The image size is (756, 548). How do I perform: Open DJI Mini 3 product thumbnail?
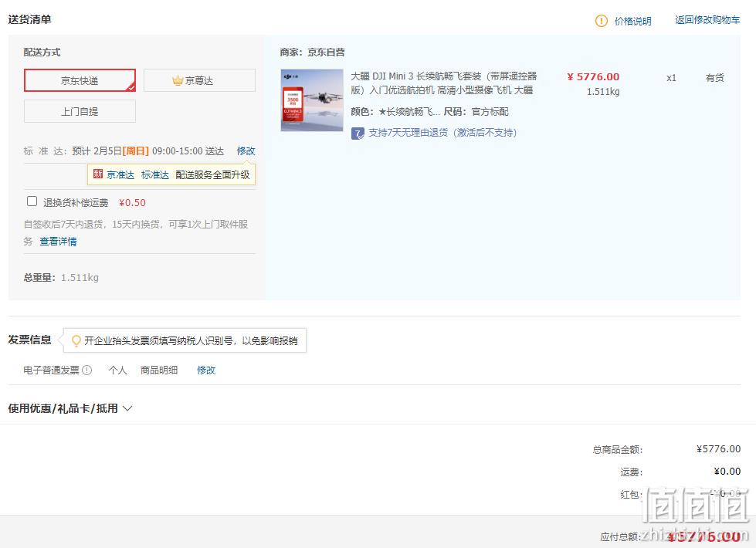pyautogui.click(x=312, y=100)
